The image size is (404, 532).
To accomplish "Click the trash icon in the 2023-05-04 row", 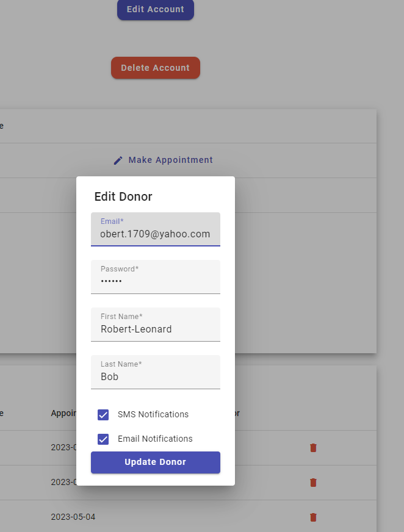I will [x=313, y=517].
